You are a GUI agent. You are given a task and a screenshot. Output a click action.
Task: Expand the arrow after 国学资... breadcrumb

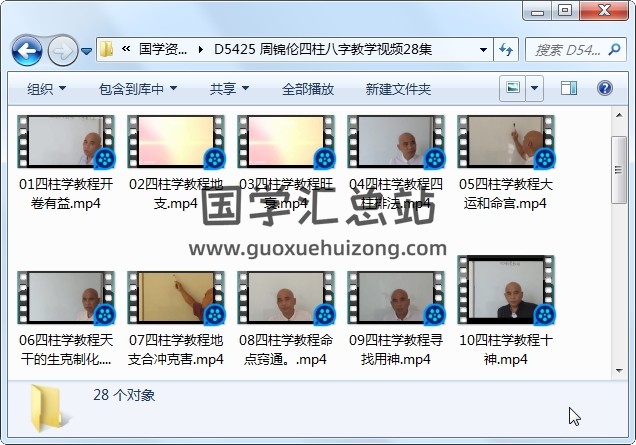coord(200,49)
